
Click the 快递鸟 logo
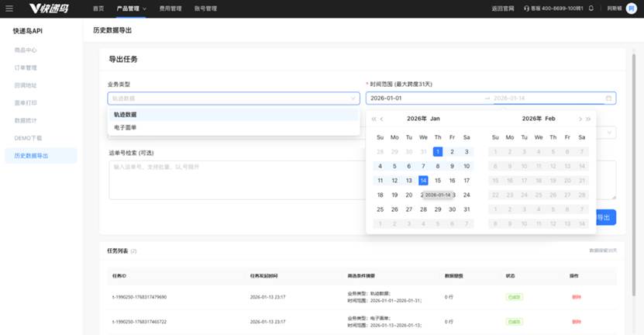click(x=47, y=9)
